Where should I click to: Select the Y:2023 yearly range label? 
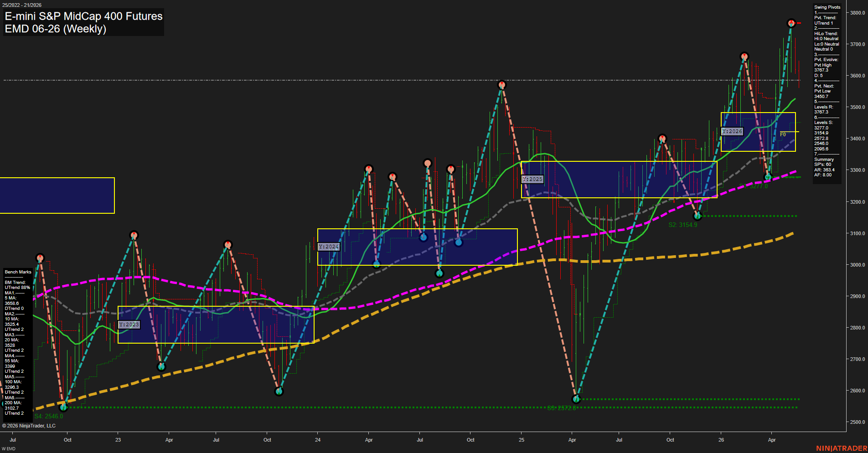[129, 324]
